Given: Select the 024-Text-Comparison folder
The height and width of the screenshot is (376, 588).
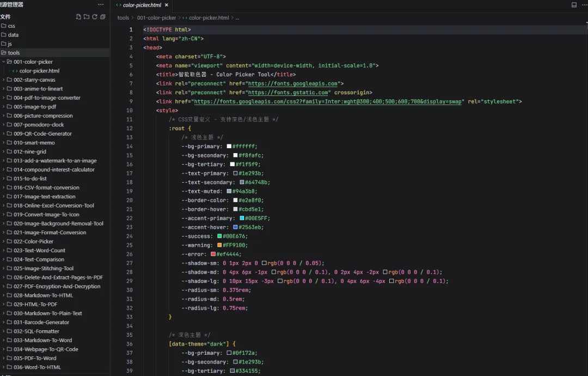Looking at the screenshot, I should [x=55, y=259].
